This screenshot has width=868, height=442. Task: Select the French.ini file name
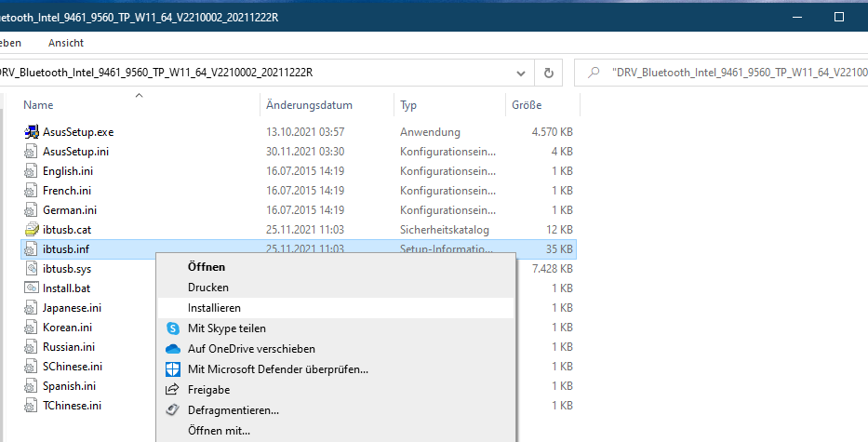pos(67,191)
